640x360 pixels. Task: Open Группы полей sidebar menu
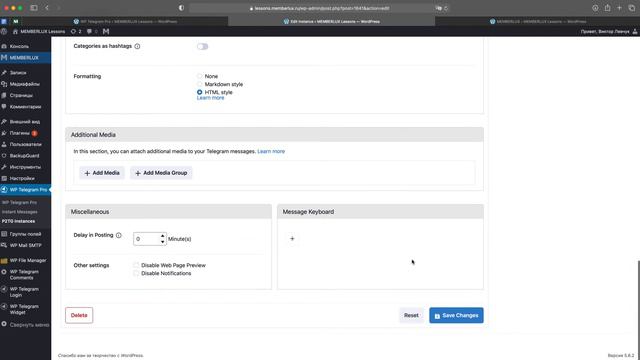click(25, 234)
